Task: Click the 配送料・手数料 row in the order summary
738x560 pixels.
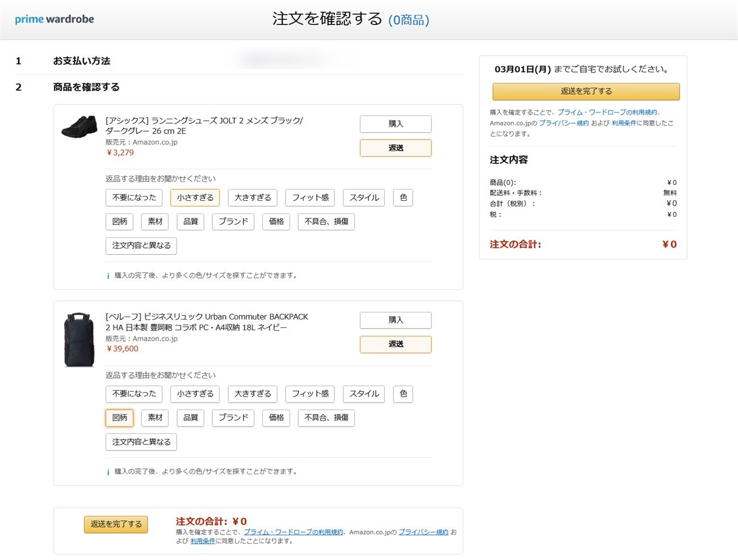Action: pyautogui.click(x=583, y=193)
